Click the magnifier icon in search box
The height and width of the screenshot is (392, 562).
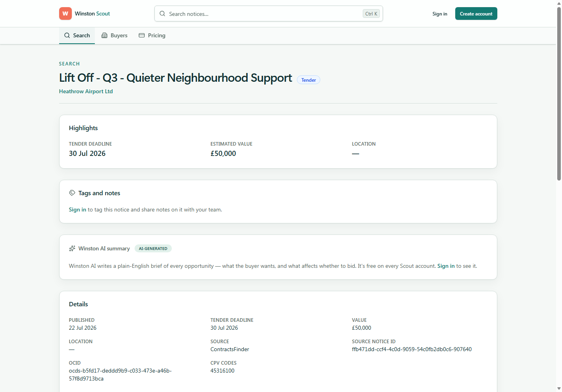(162, 13)
